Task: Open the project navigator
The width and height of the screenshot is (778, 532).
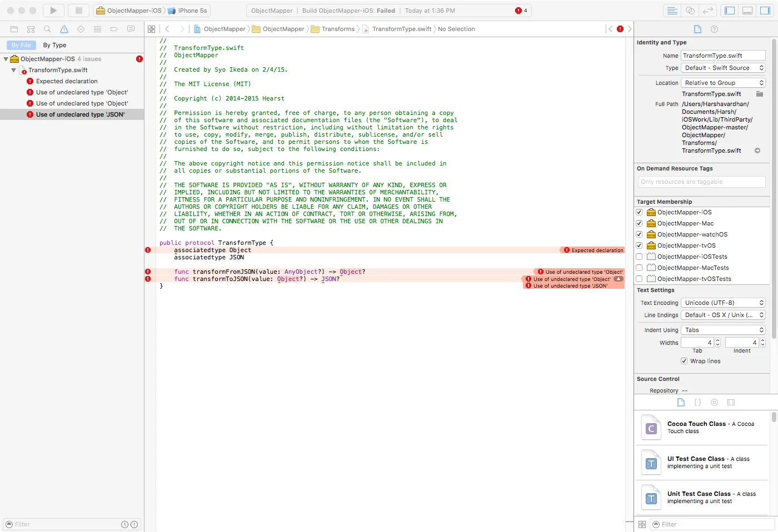Action: click(14, 29)
